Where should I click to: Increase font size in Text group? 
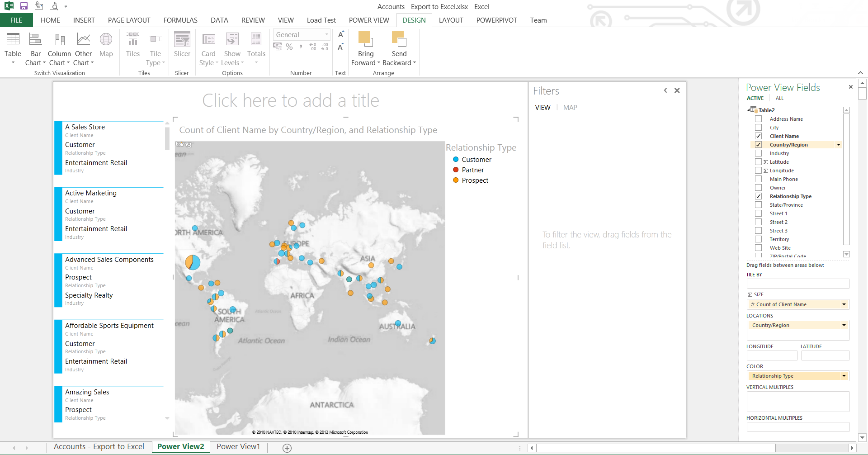(x=341, y=35)
